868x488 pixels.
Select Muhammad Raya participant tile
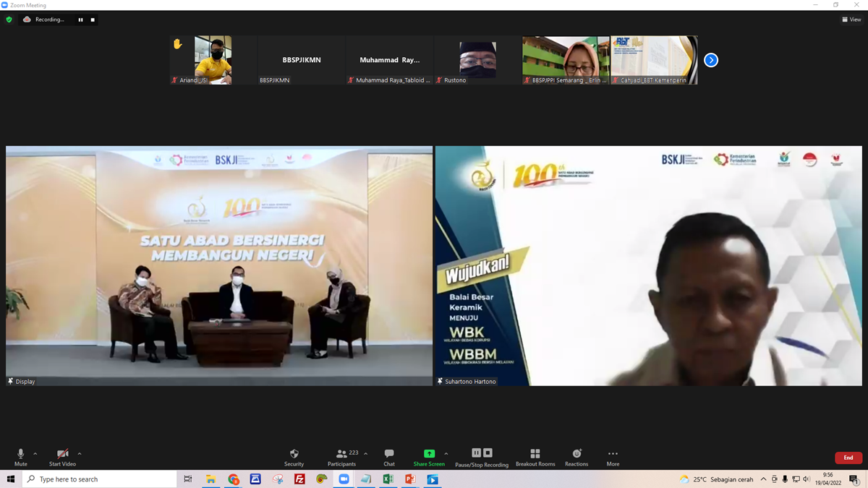[390, 60]
